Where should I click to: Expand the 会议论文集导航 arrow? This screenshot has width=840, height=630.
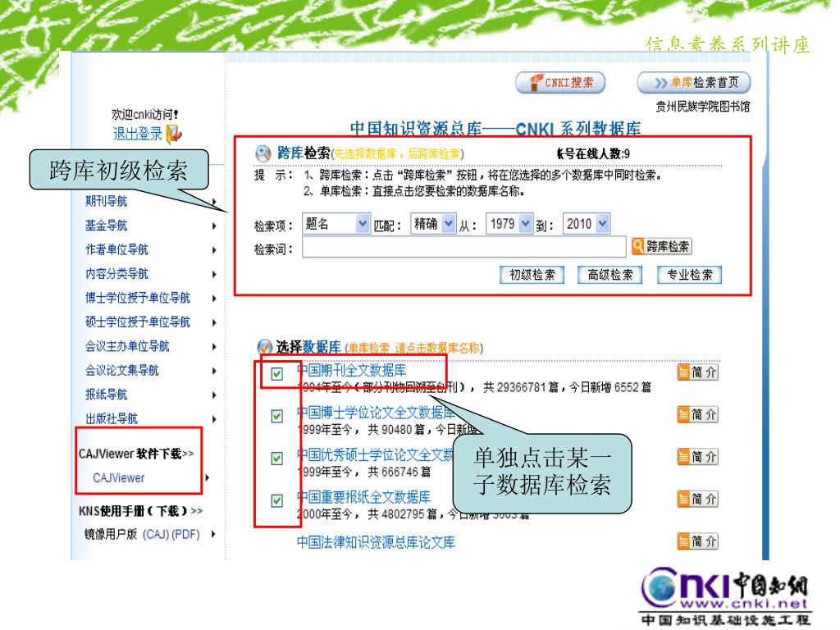[x=214, y=371]
